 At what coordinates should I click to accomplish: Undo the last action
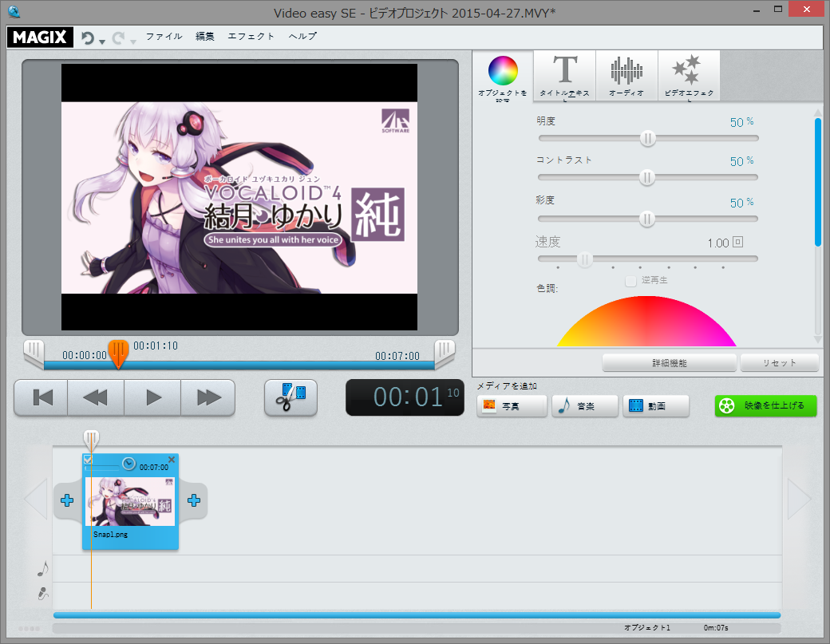pos(88,38)
